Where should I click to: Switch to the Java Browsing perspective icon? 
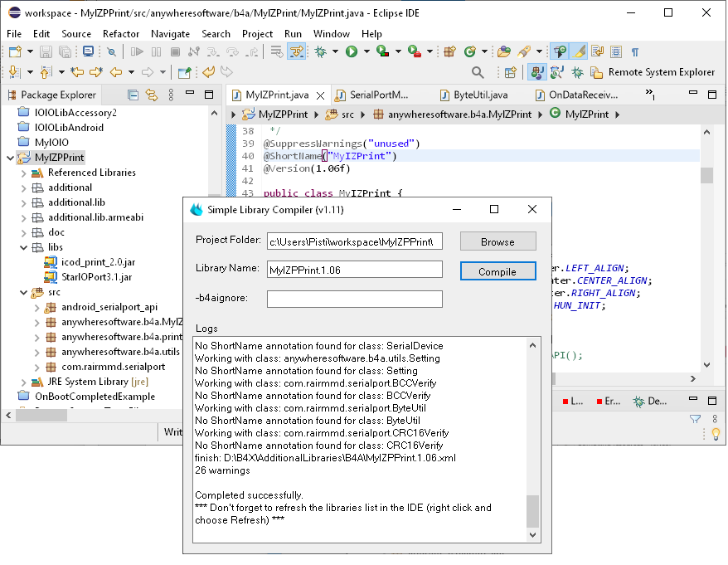pyautogui.click(x=556, y=72)
